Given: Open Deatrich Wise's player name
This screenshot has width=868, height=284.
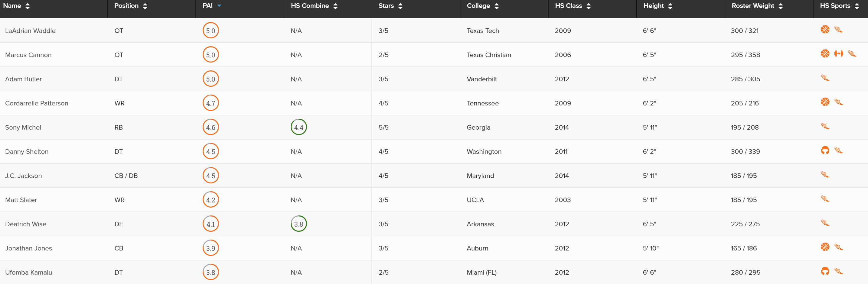Looking at the screenshot, I should [26, 224].
